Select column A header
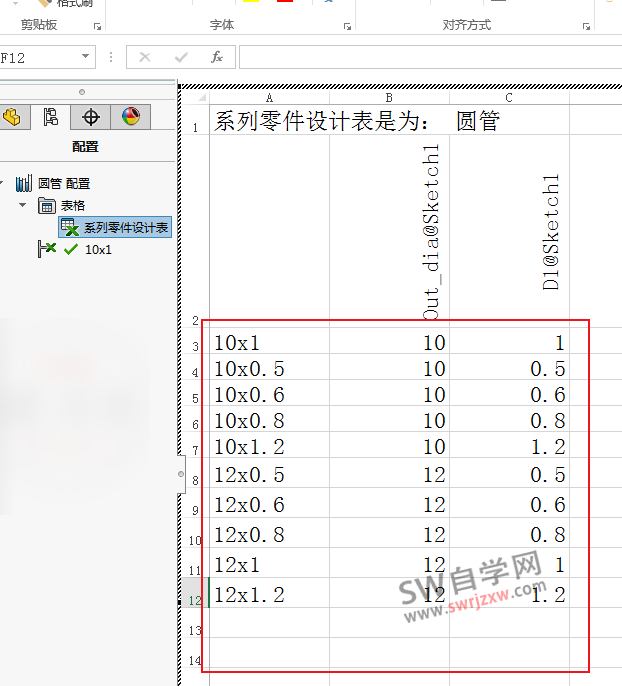 click(x=269, y=98)
